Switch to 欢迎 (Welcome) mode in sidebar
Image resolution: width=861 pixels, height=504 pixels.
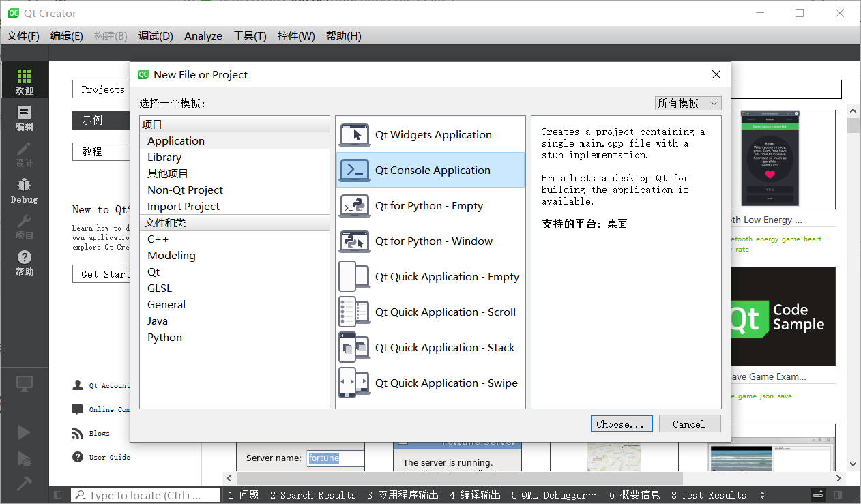[25, 80]
